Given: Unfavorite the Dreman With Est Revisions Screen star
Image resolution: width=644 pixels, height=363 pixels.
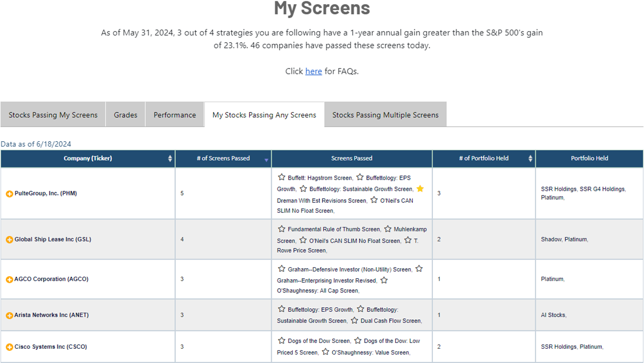Looking at the screenshot, I should click(x=420, y=189).
